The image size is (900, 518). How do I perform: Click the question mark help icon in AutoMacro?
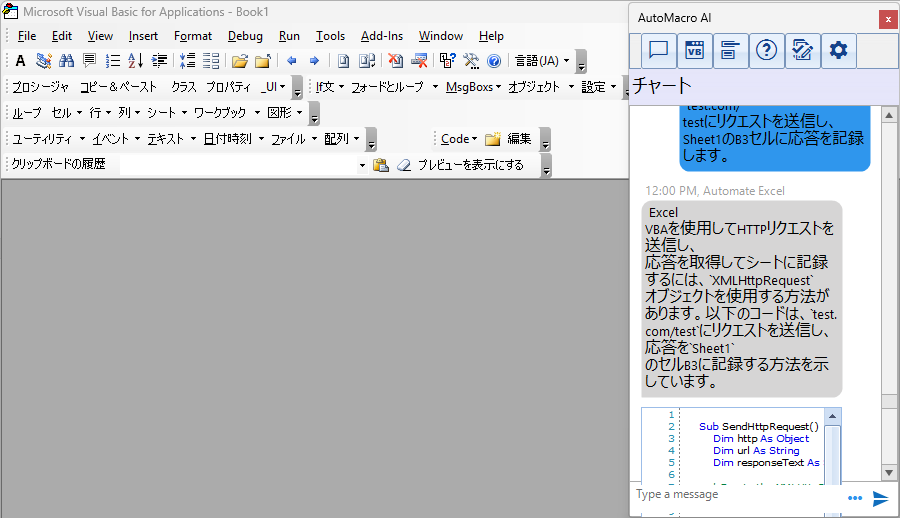766,50
